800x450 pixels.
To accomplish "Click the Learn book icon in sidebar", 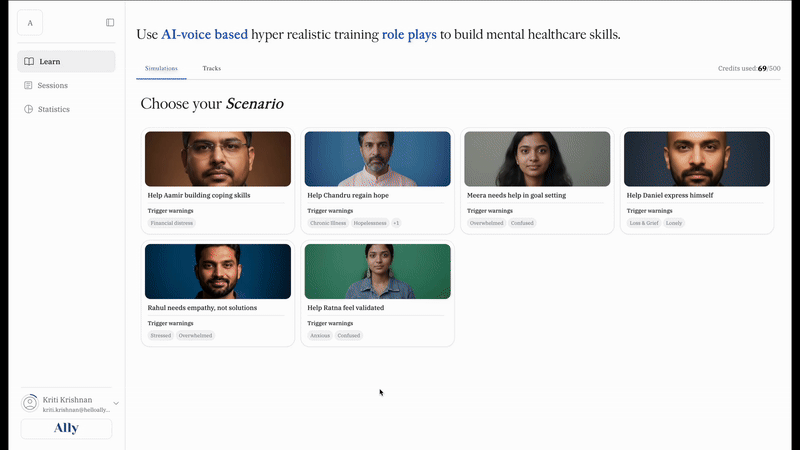I will [29, 62].
